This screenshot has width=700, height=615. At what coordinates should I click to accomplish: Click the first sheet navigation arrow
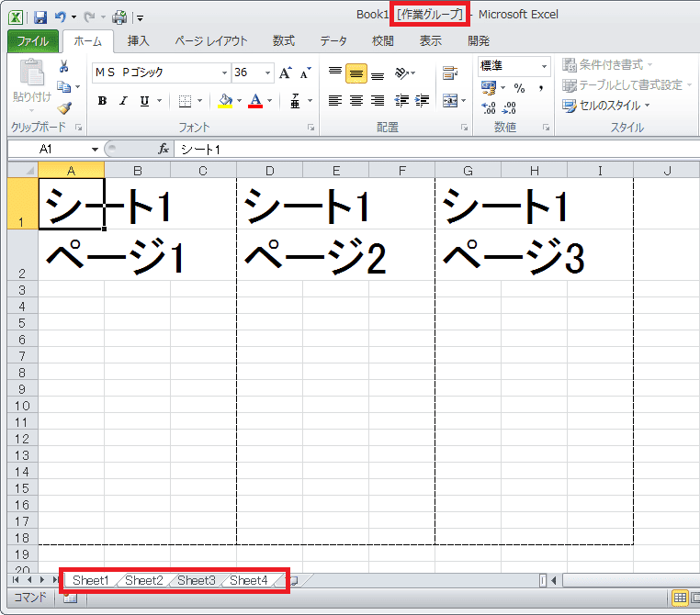[x=16, y=580]
